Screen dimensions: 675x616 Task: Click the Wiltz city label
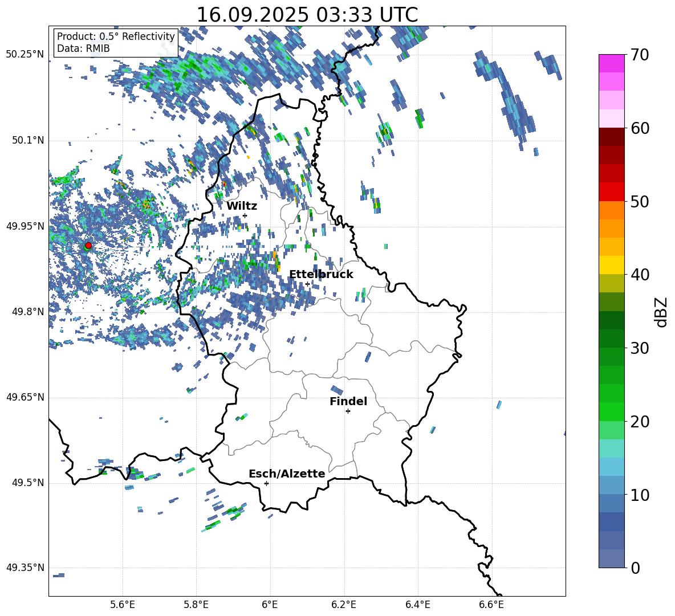pos(242,206)
